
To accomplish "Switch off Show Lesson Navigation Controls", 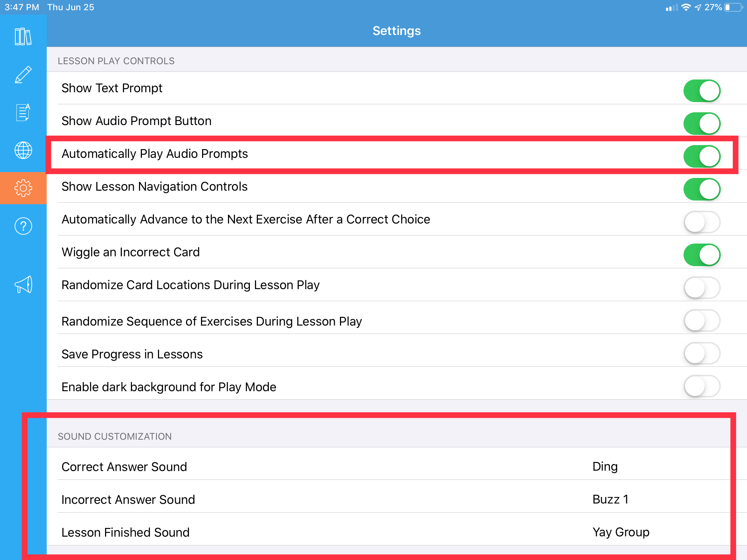I will (x=702, y=189).
